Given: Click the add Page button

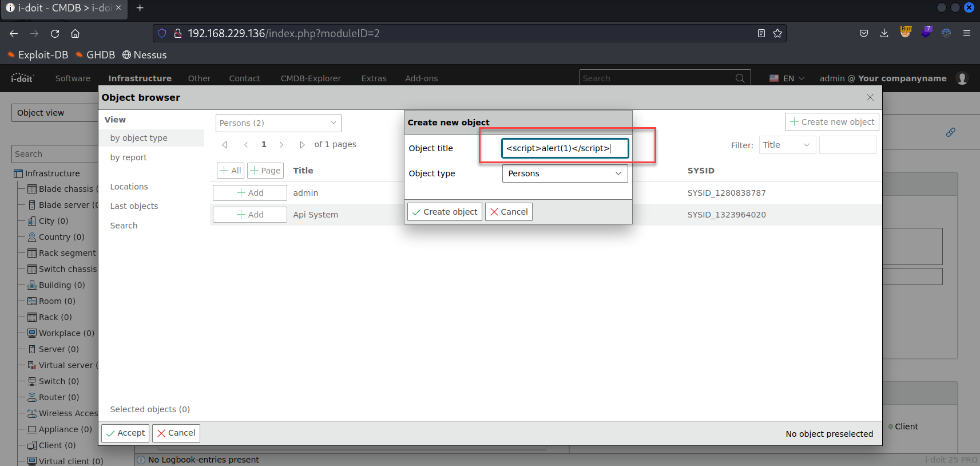Looking at the screenshot, I should (265, 171).
